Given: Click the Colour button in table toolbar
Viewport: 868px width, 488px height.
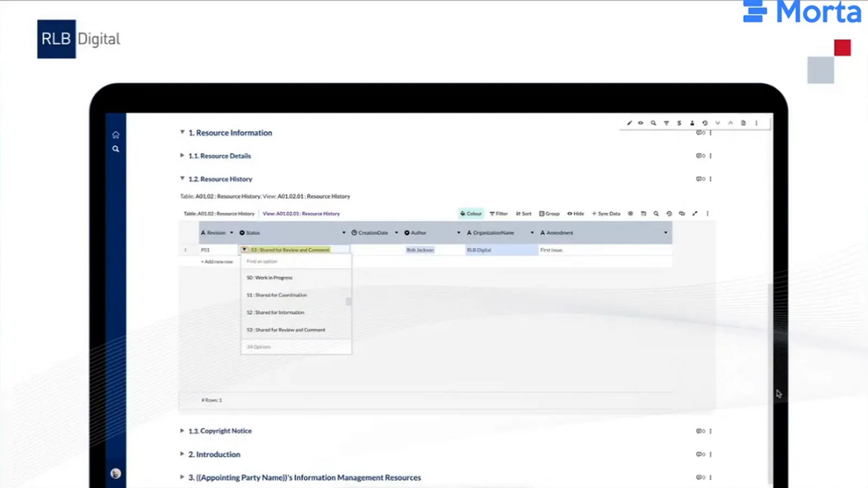Looking at the screenshot, I should [x=471, y=214].
